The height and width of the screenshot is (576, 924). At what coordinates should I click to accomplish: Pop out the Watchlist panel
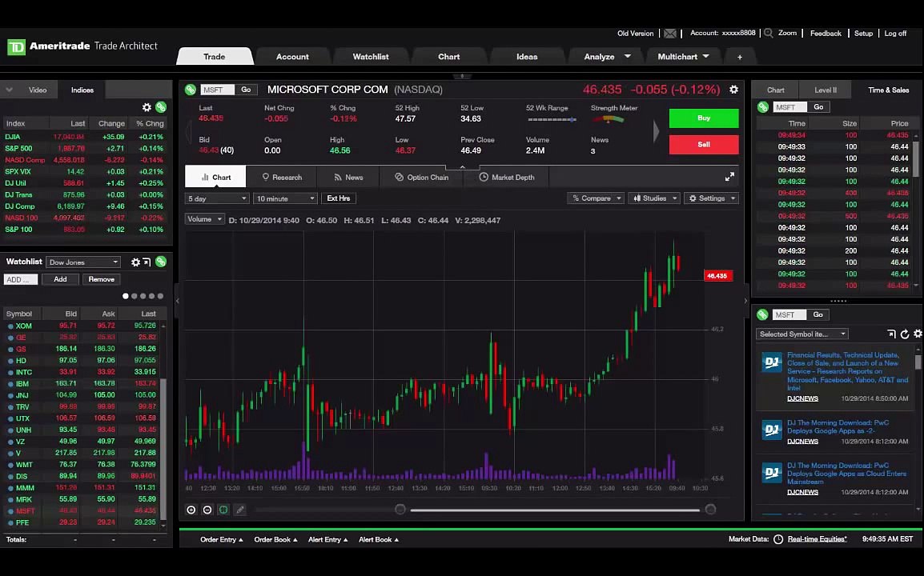pos(147,262)
